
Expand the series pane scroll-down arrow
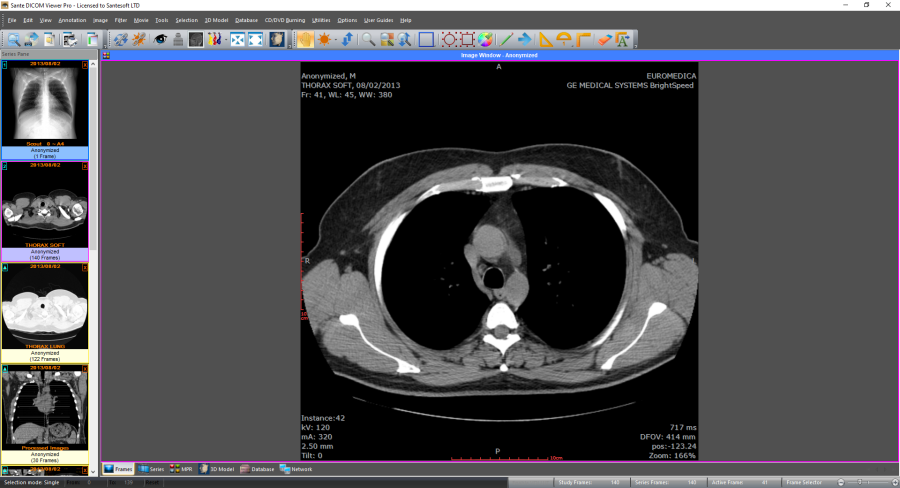[93, 470]
